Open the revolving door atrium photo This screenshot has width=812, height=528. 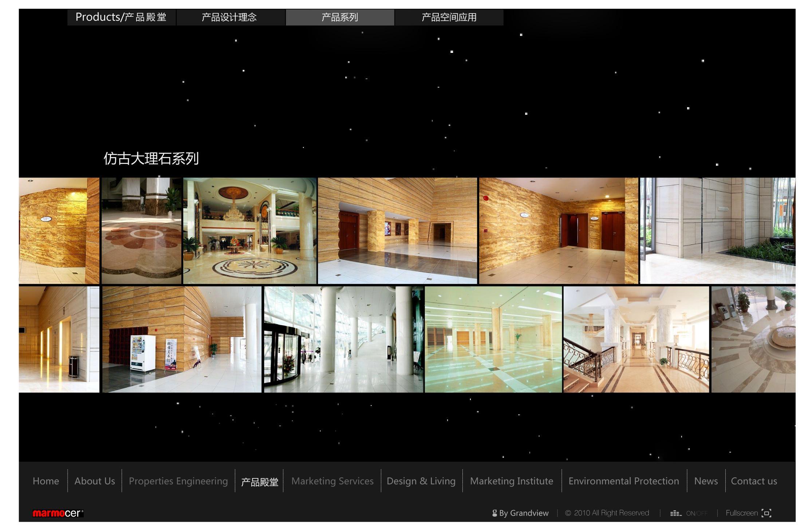click(x=343, y=339)
